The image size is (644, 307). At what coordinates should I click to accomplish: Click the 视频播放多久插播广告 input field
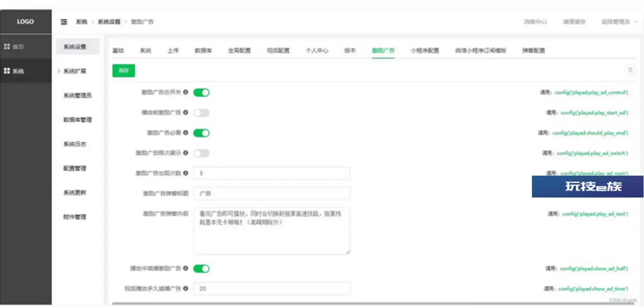[271, 289]
